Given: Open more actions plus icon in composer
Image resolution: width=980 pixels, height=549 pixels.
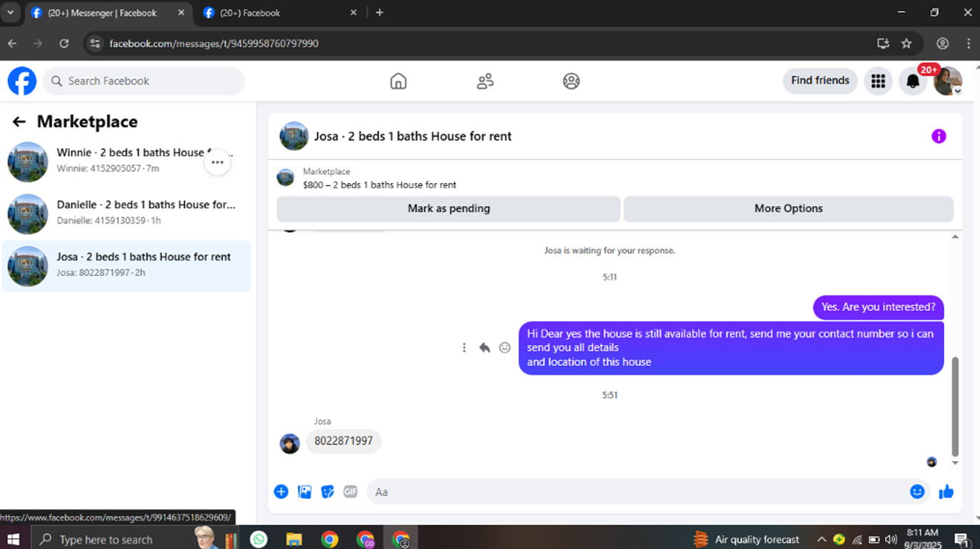Looking at the screenshot, I should pos(281,492).
